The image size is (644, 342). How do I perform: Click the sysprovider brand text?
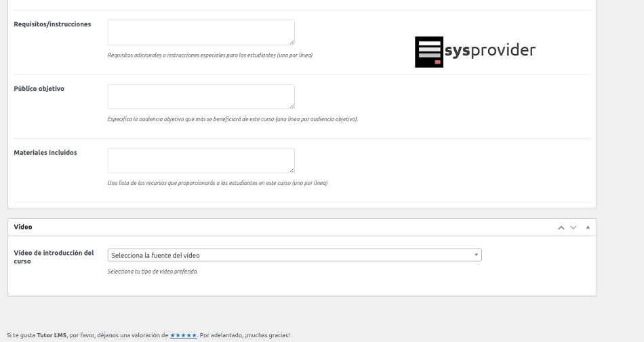click(490, 50)
